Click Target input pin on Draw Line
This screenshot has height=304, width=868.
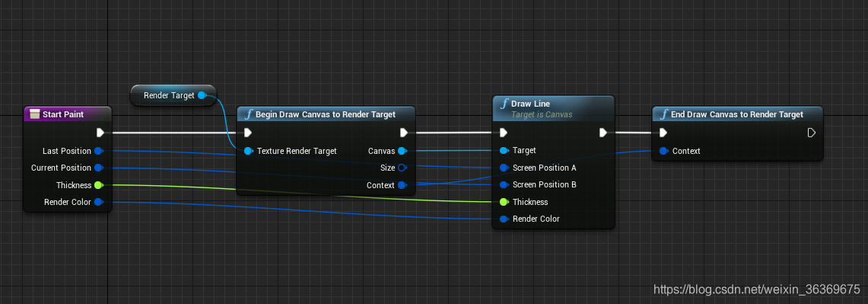(x=504, y=150)
